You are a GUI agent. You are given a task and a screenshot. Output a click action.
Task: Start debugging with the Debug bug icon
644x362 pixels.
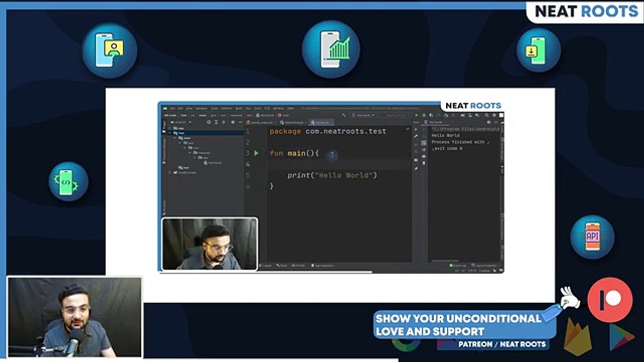(424, 115)
